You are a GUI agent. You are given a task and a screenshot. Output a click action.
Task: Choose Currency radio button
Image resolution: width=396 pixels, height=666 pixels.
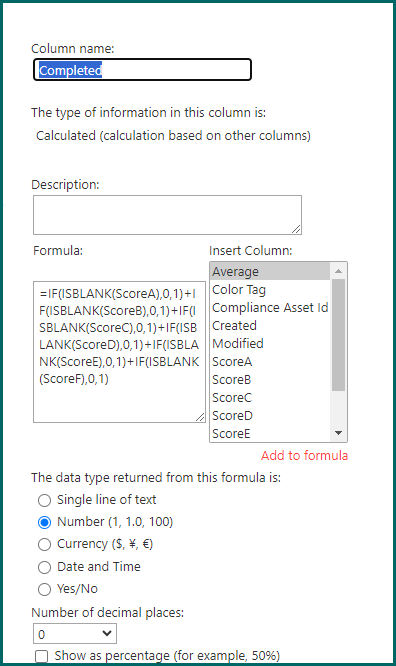[x=45, y=545]
